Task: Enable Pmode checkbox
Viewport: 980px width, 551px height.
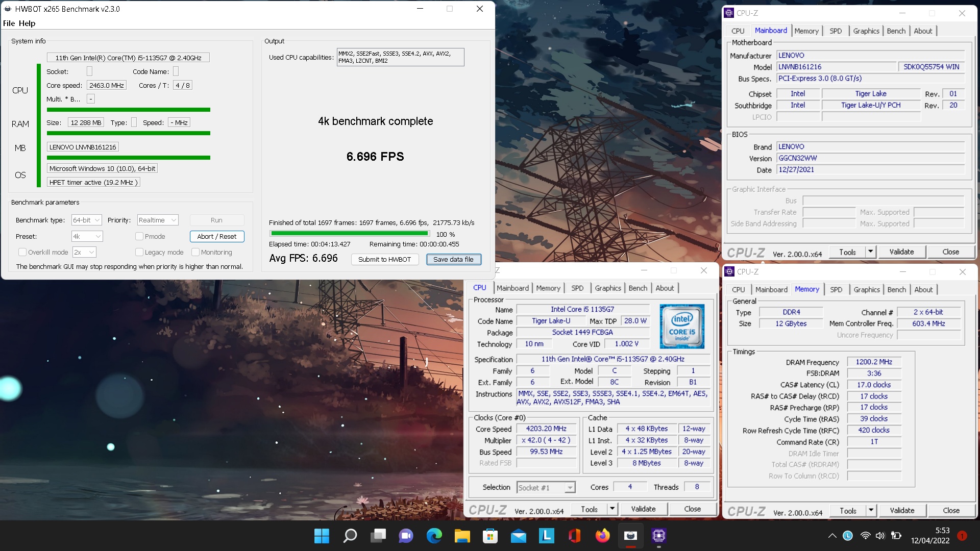Action: (x=139, y=236)
